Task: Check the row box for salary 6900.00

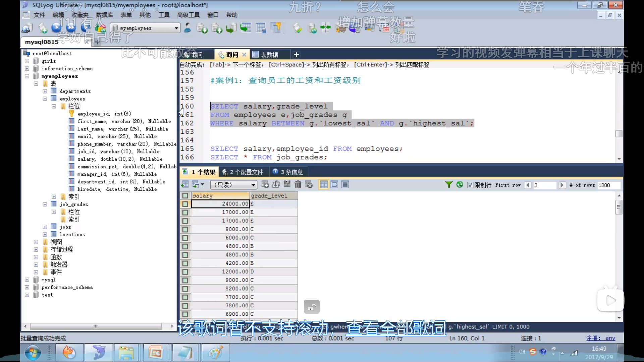Action: tap(185, 314)
